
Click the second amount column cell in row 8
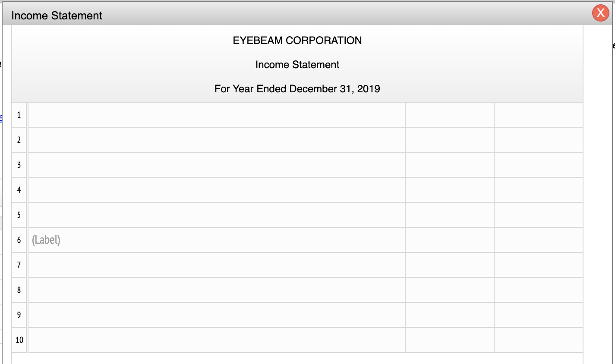pyautogui.click(x=539, y=290)
